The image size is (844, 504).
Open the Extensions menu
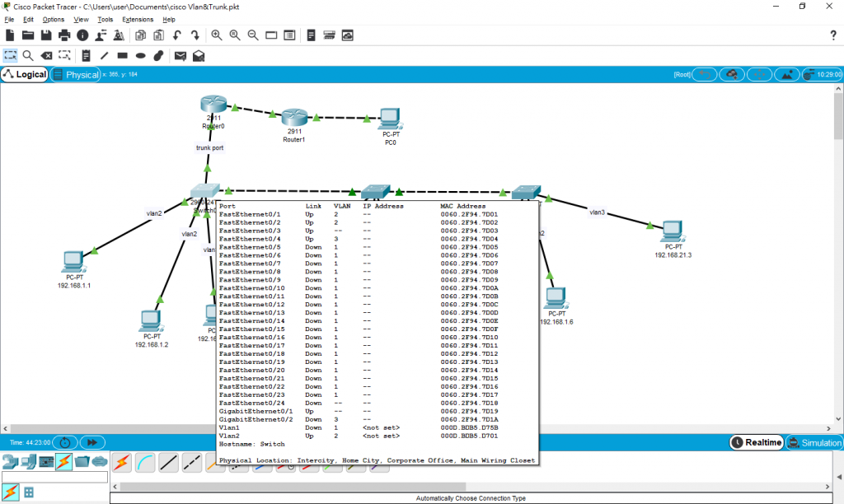pyautogui.click(x=138, y=20)
